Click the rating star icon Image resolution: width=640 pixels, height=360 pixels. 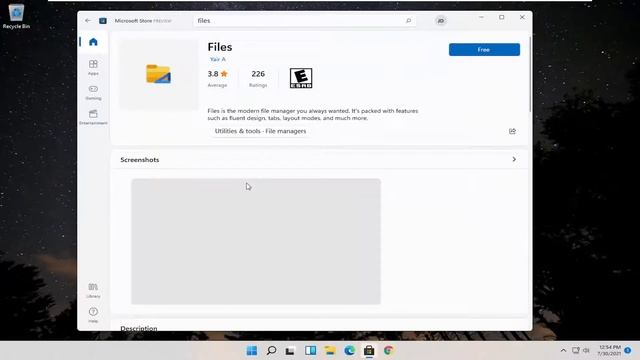click(224, 74)
